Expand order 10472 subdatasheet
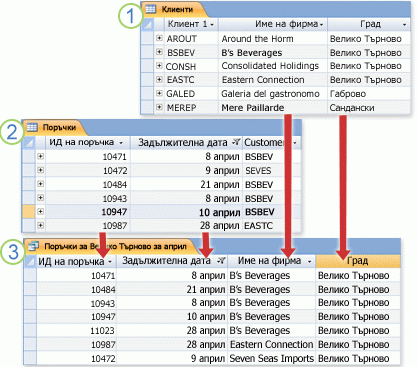Image resolution: width=418 pixels, height=367 pixels. 40,170
